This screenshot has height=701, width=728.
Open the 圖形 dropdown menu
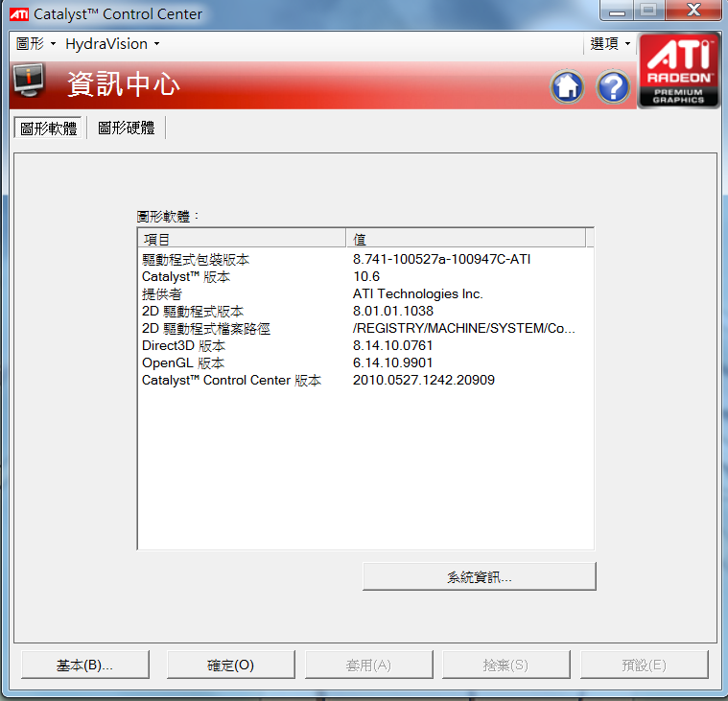pos(35,44)
